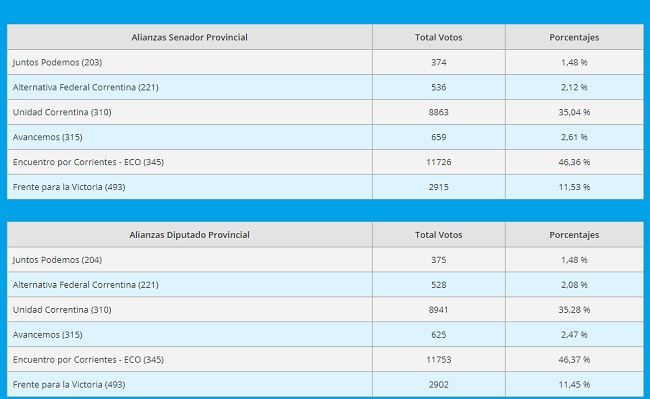Viewport: 650px width, 399px height.
Task: Click the Alianzas Diputado Provincial column header
Action: pyautogui.click(x=189, y=235)
